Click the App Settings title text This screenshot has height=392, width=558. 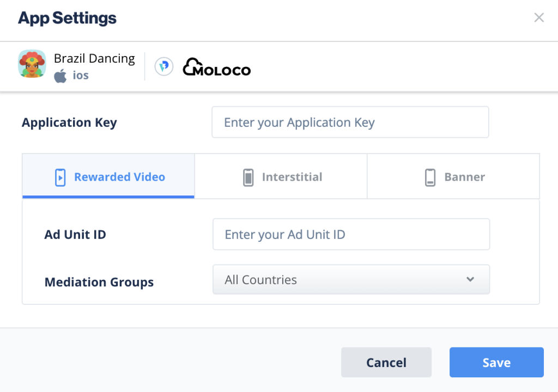67,18
